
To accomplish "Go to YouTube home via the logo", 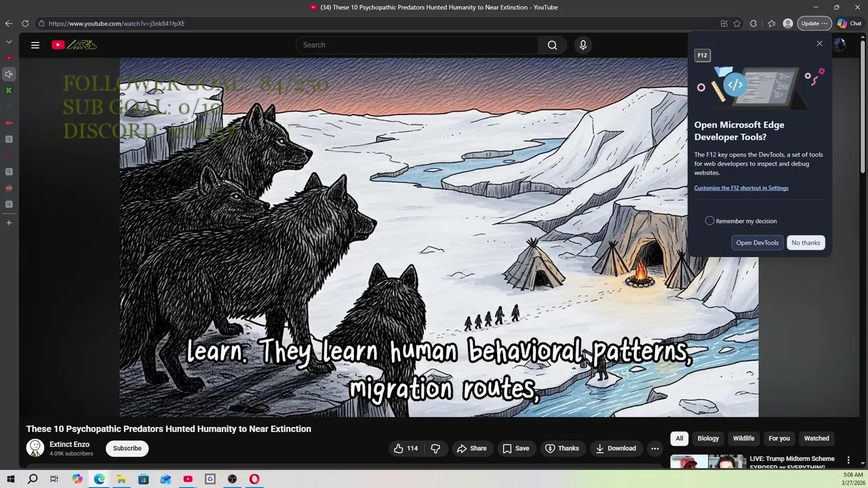I will click(75, 45).
